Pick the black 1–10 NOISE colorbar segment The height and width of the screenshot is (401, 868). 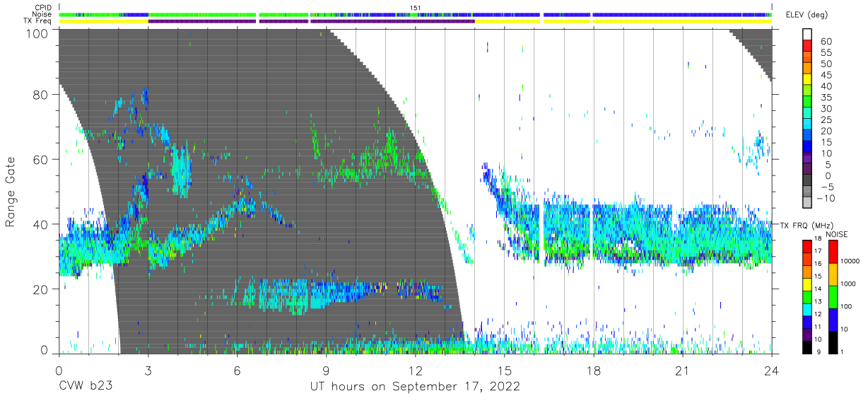pos(833,342)
